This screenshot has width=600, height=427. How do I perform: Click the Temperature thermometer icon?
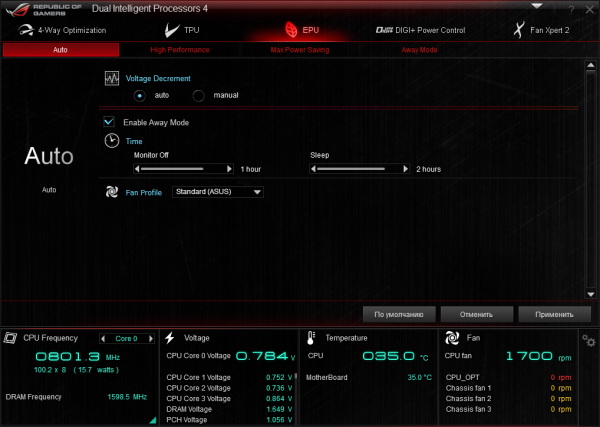tap(311, 338)
